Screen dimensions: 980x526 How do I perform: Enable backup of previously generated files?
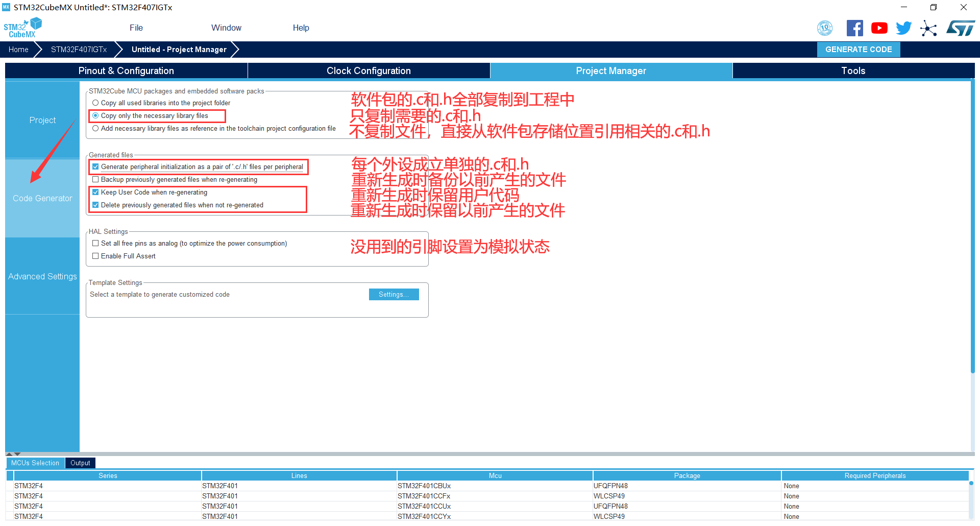tap(95, 180)
